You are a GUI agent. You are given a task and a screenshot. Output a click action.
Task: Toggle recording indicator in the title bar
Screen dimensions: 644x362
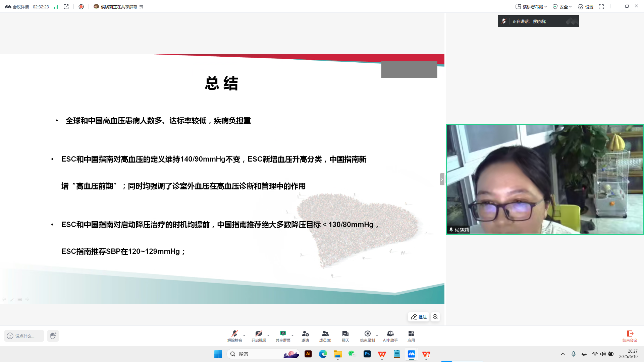[81, 6]
